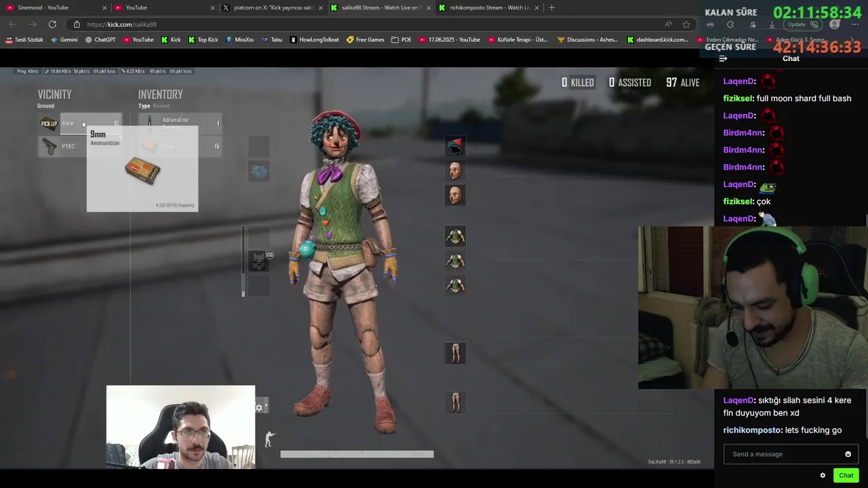Open Tabu bookmark
868x488 pixels.
(x=272, y=40)
